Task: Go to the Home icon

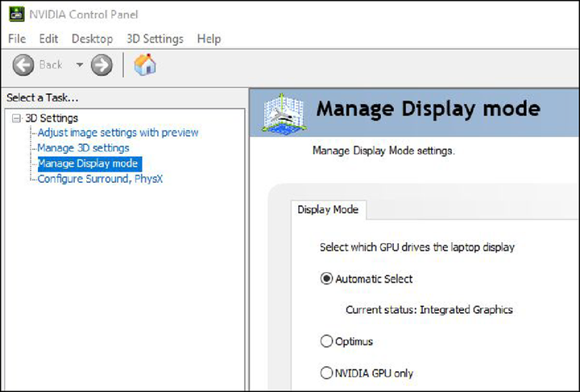Action: click(145, 65)
